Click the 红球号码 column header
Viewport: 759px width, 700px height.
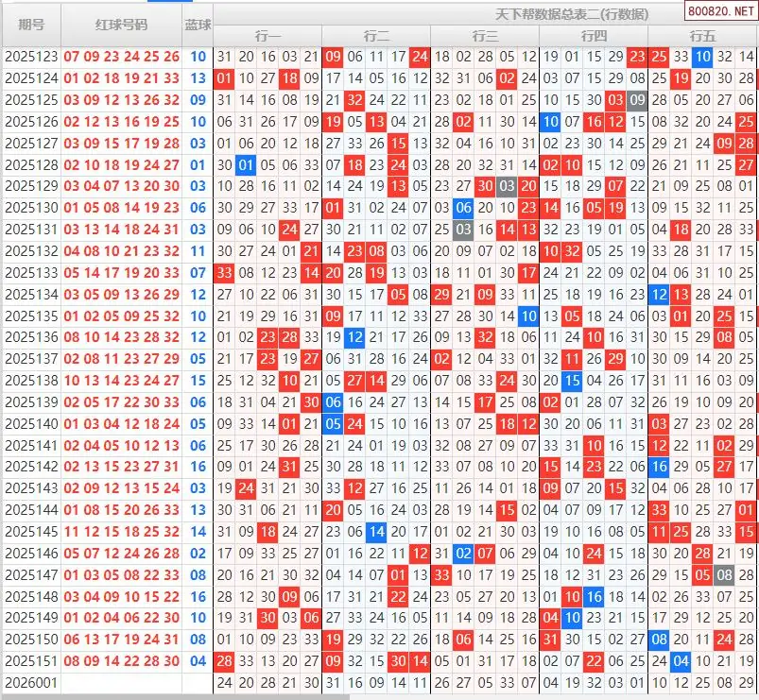click(x=122, y=25)
